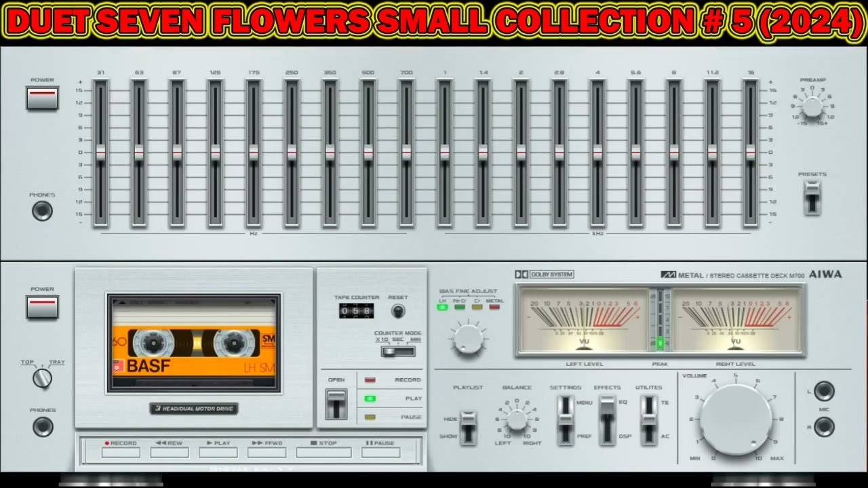
Task: Turn off the equalizer POWER button
Action: coord(42,98)
